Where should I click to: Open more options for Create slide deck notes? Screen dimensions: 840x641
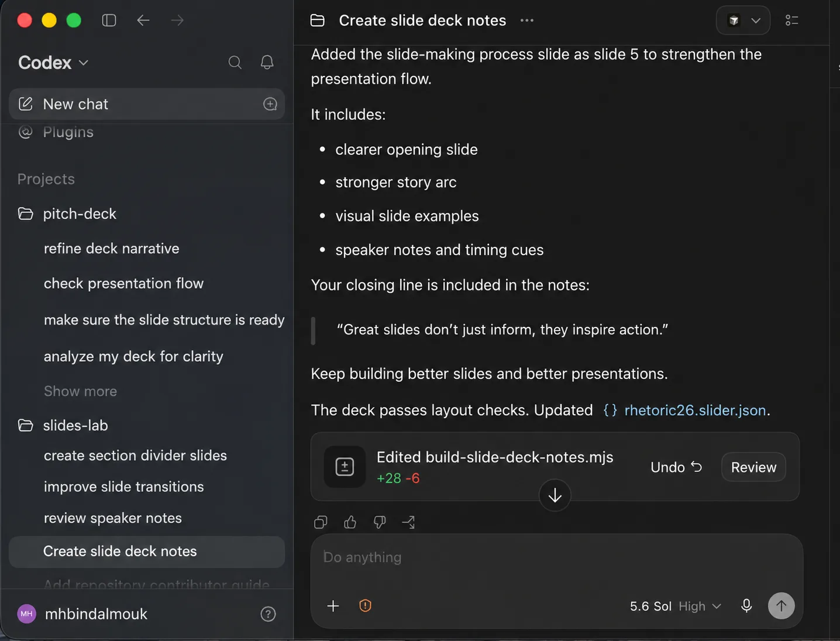point(527,20)
